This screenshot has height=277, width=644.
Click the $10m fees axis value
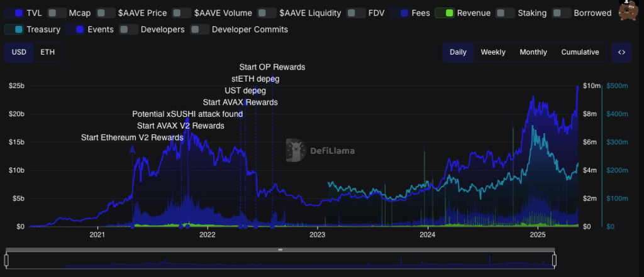tap(591, 86)
